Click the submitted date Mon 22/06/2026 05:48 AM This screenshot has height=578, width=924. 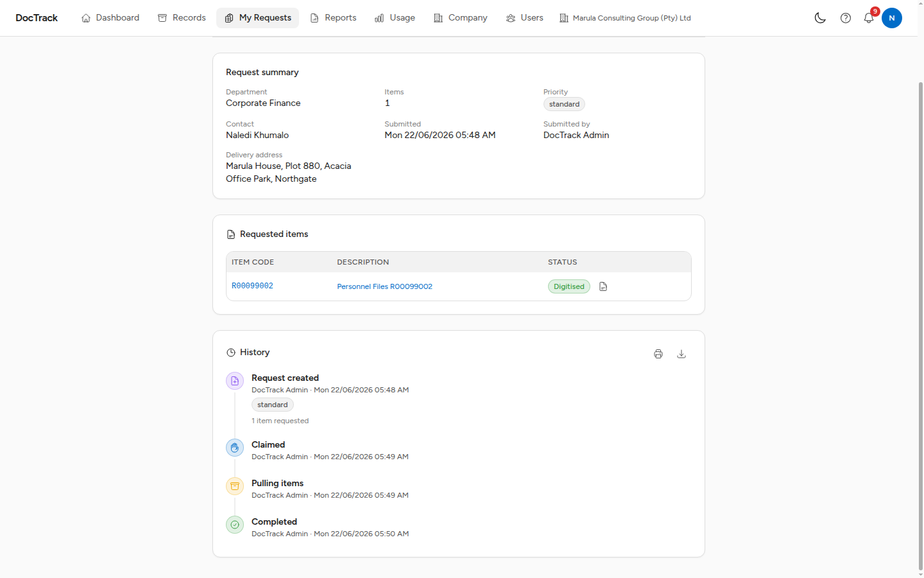tap(440, 135)
